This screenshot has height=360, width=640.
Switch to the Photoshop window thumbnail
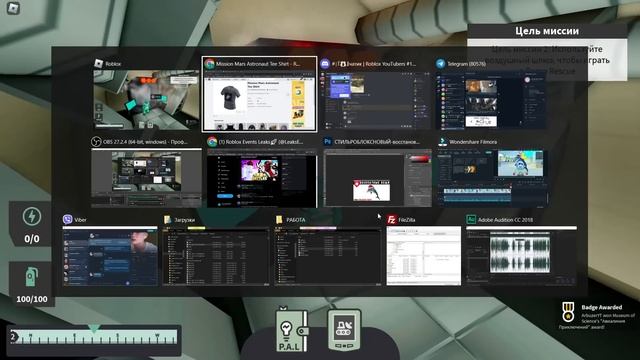[378, 178]
